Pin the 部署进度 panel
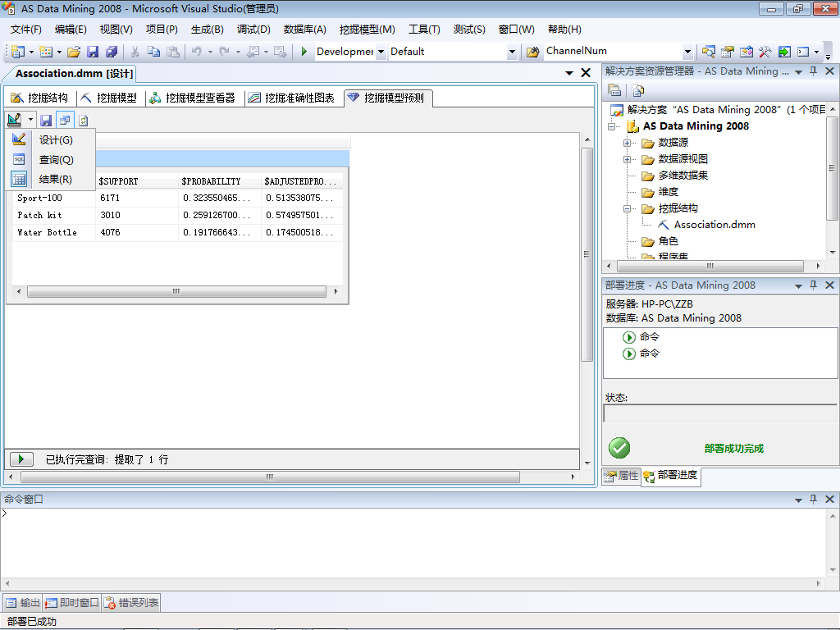840x630 pixels. tap(813, 285)
